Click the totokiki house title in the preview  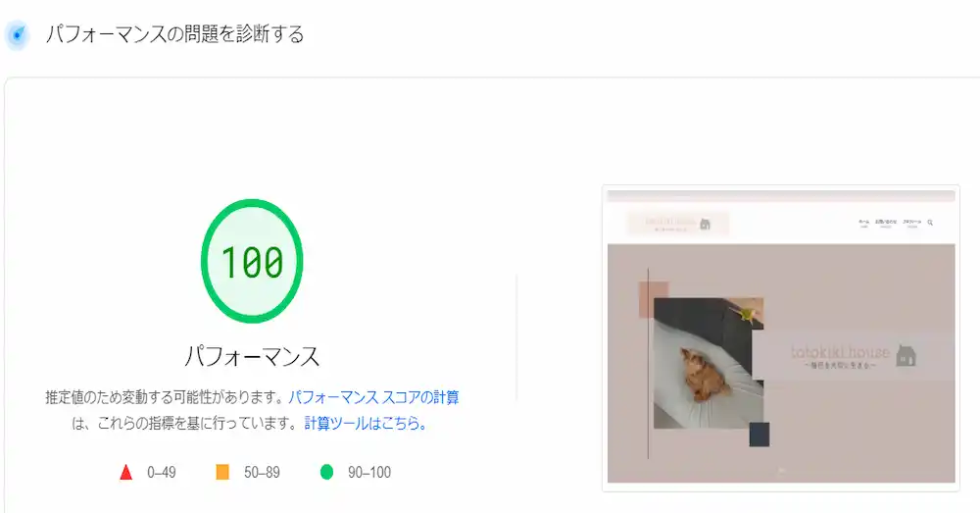click(x=840, y=352)
